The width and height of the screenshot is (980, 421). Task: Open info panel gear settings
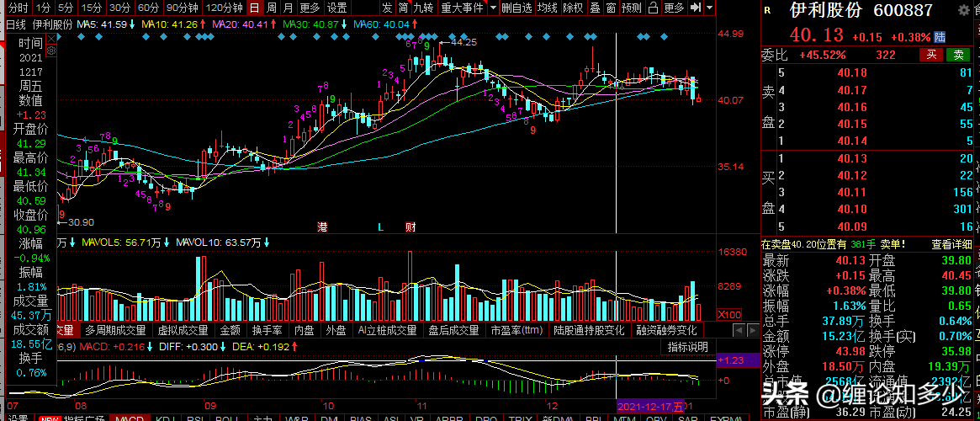[51, 49]
